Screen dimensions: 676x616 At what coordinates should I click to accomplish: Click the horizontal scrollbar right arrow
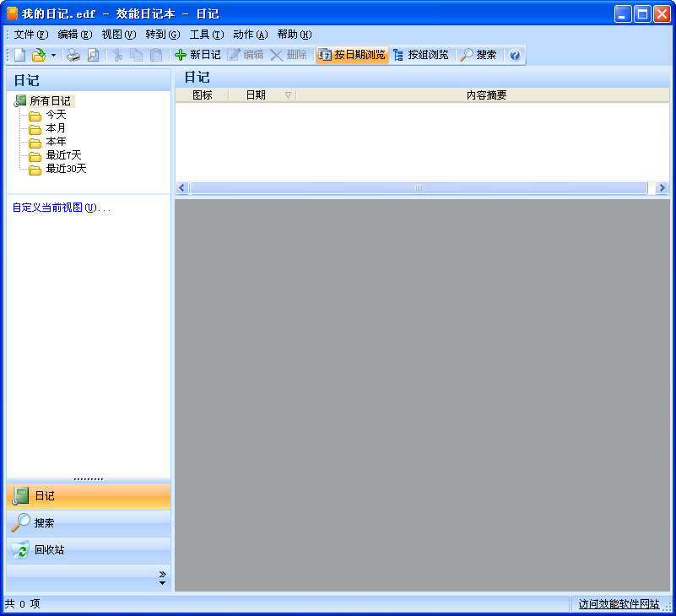click(662, 188)
